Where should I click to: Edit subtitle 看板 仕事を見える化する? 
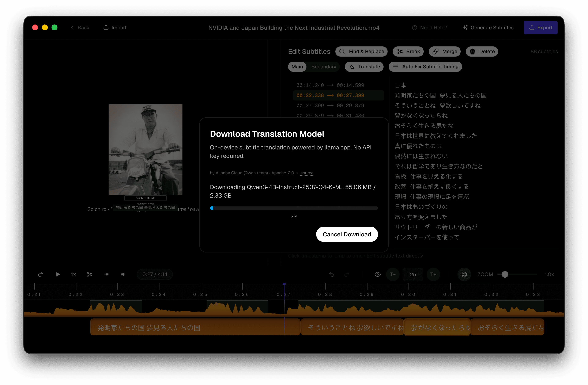pos(429,176)
